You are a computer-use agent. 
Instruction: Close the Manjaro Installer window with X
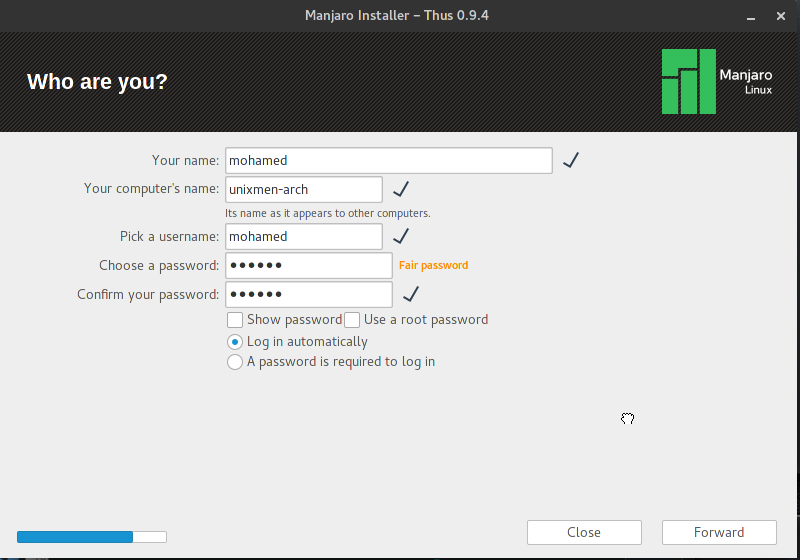pos(781,16)
